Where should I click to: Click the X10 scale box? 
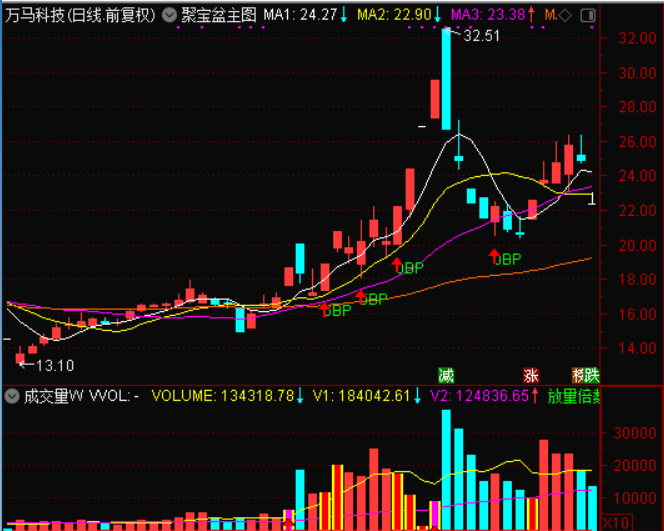[x=617, y=523]
